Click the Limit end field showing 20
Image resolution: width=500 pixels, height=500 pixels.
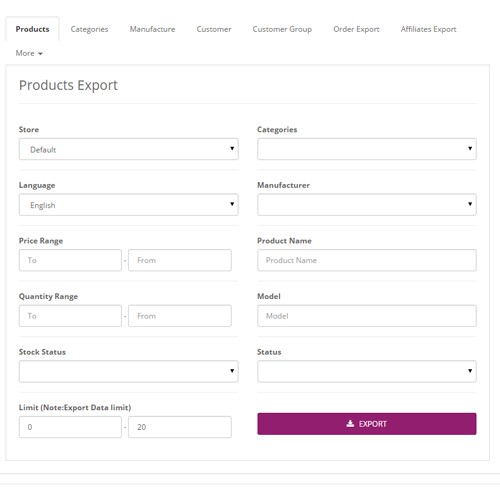pos(180,427)
